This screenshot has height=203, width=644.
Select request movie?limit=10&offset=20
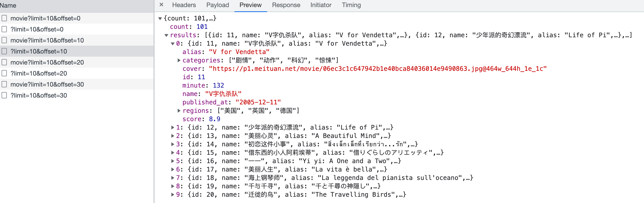coord(47,62)
